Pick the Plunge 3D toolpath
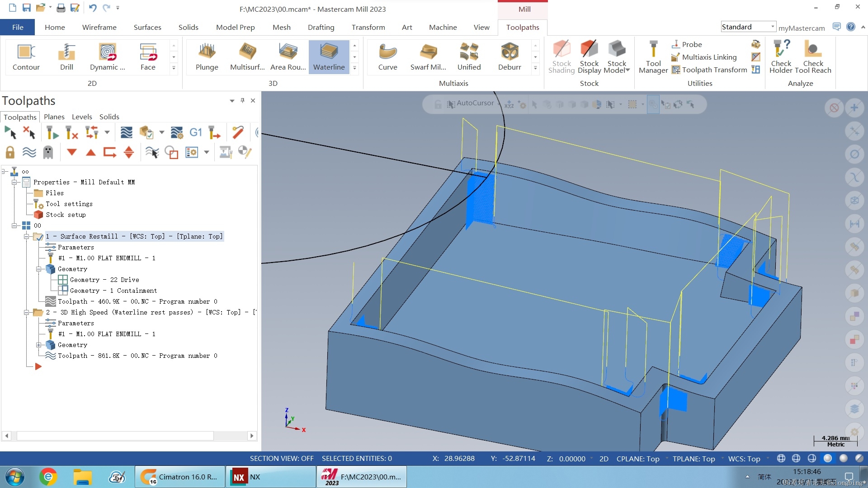Image resolution: width=868 pixels, height=488 pixels. (x=207, y=57)
